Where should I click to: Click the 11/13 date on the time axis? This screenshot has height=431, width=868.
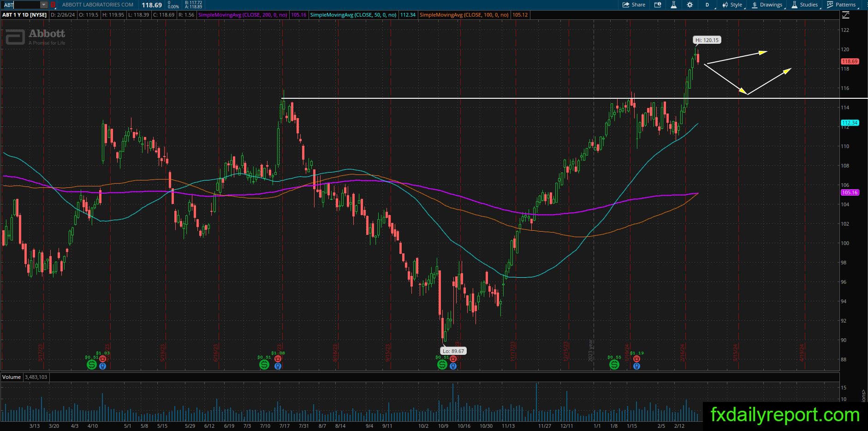point(508,426)
